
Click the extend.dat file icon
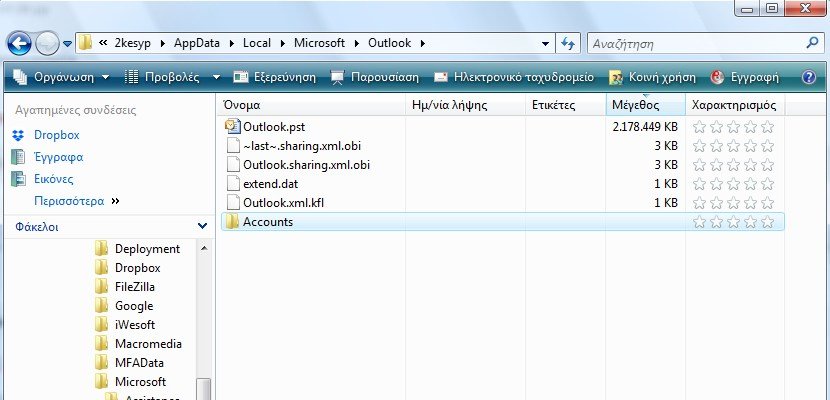coord(233,184)
